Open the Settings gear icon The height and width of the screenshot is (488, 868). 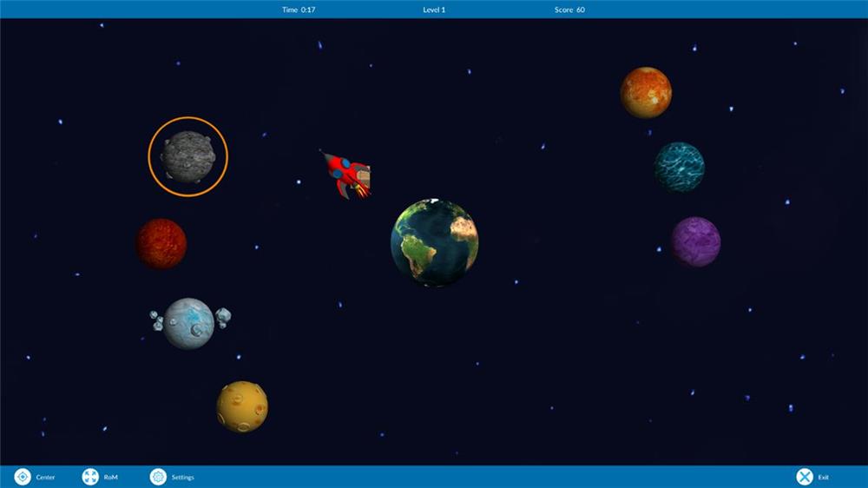pyautogui.click(x=158, y=477)
